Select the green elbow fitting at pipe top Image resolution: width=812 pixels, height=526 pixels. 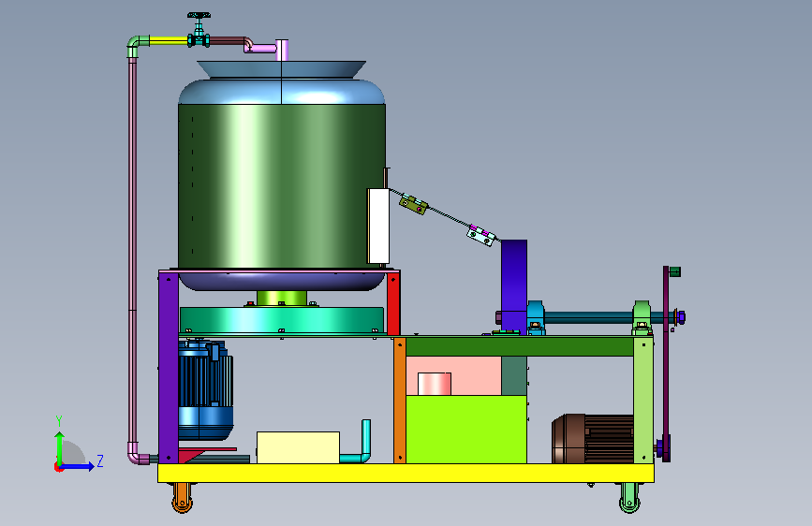(137, 45)
